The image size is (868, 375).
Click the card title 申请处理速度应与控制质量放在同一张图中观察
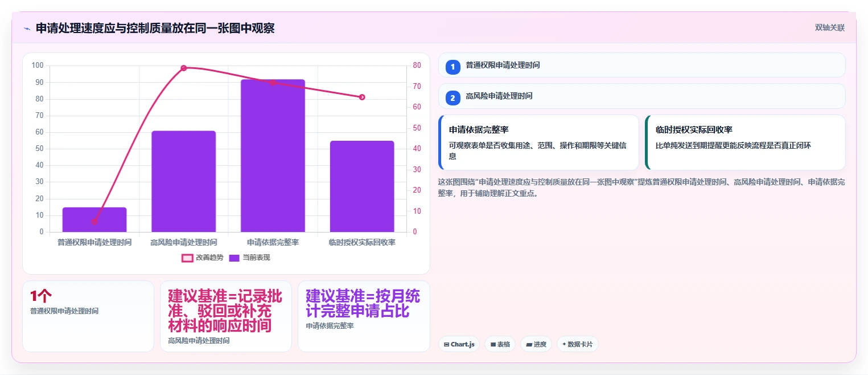[x=155, y=28]
